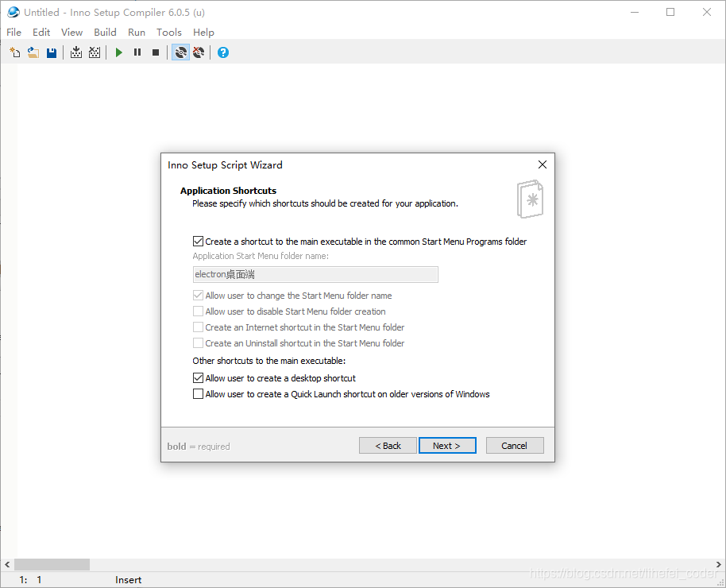Viewport: 726px width, 588px height.
Task: Toggle Allow user to change Start Menu folder name
Action: [x=198, y=295]
